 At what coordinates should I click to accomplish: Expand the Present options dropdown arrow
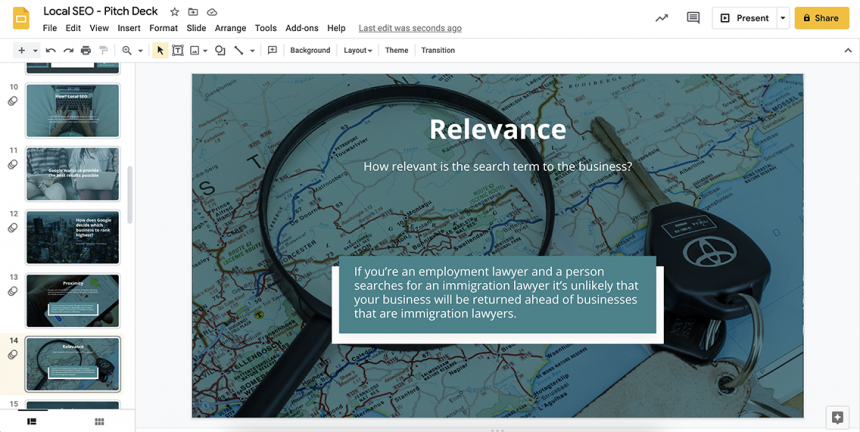click(x=783, y=18)
